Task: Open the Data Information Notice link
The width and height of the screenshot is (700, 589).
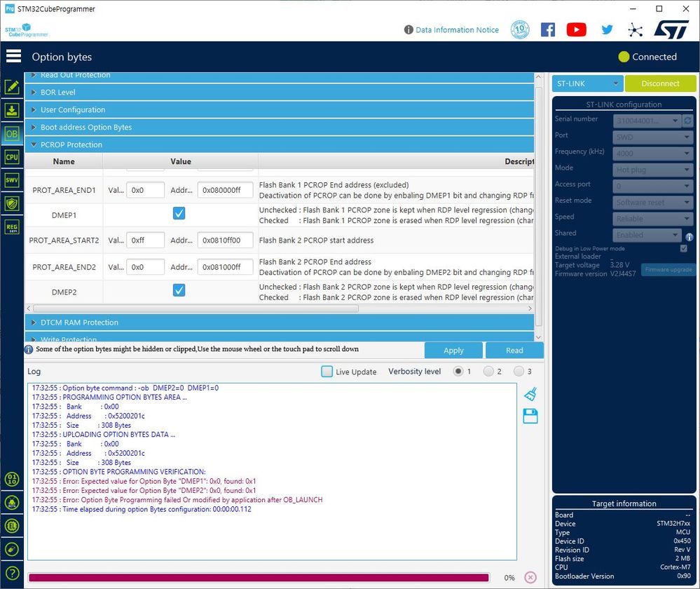Action: tap(457, 30)
